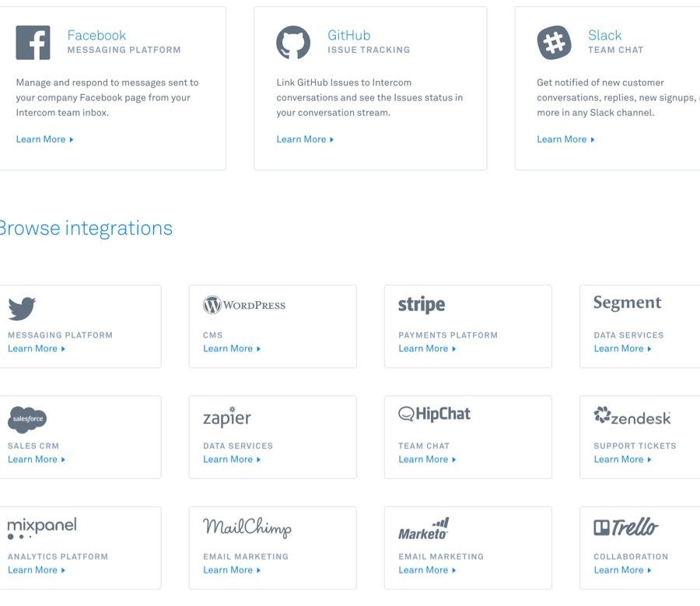Image resolution: width=700 pixels, height=606 pixels.
Task: Click the ISSUE TRACKING label under GitHub
Action: [369, 50]
